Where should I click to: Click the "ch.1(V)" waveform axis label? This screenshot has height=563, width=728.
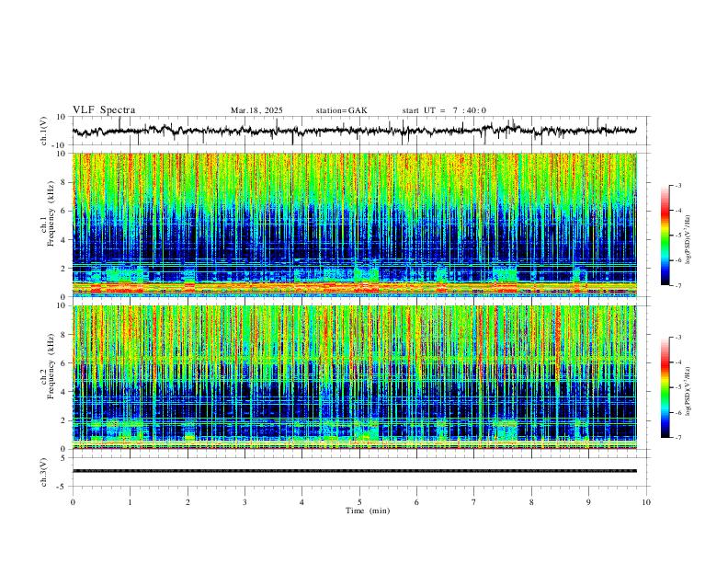(44, 131)
